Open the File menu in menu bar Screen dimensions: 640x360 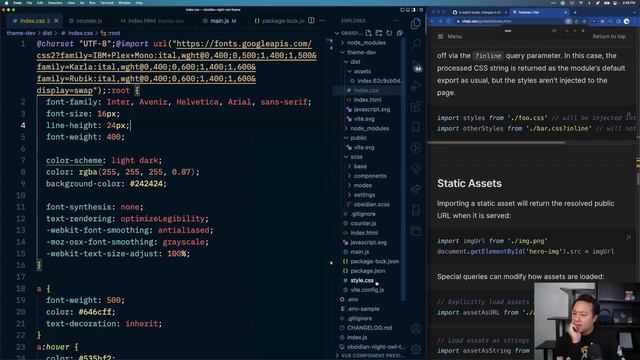(29, 3)
